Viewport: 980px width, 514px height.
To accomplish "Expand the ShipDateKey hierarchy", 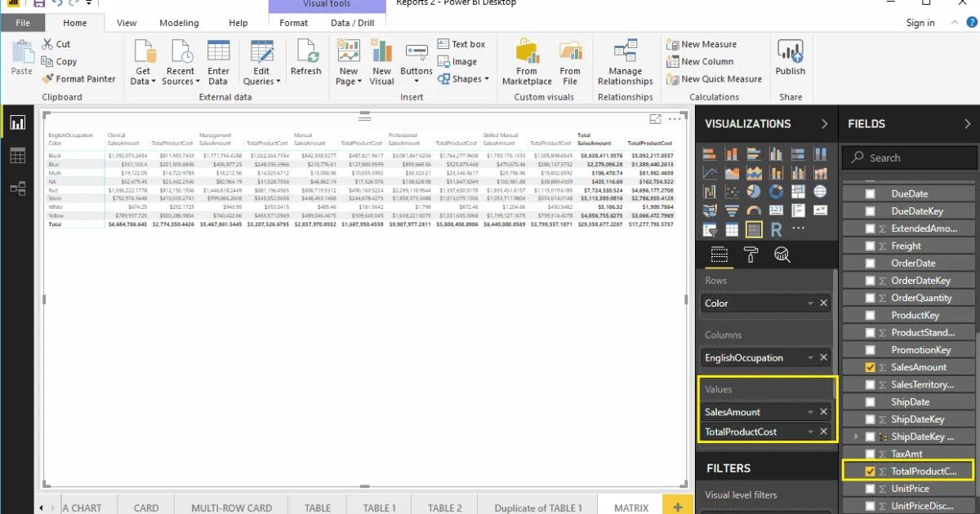I will (855, 436).
